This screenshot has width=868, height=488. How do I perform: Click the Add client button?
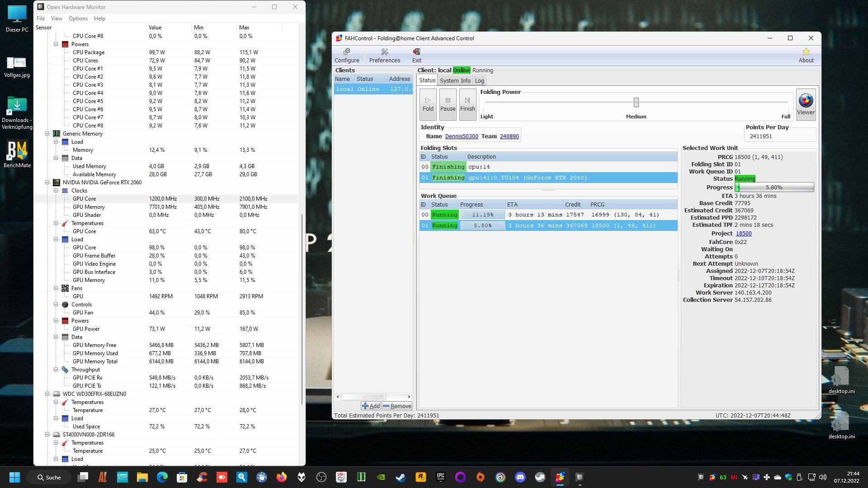371,406
